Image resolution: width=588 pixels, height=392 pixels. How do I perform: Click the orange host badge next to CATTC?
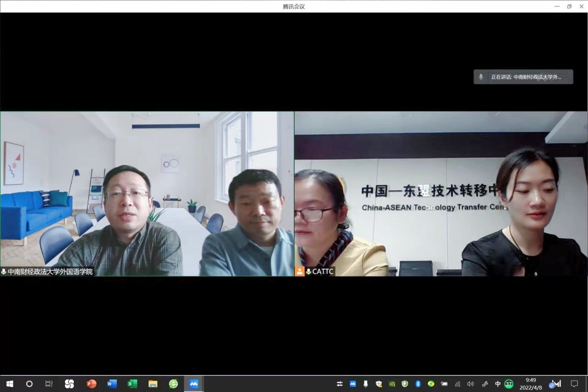(x=300, y=271)
